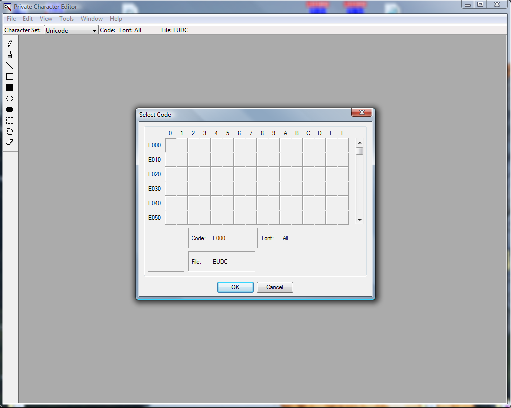
Task: Maximize the Private Character Editor window
Action: (x=480, y=4)
